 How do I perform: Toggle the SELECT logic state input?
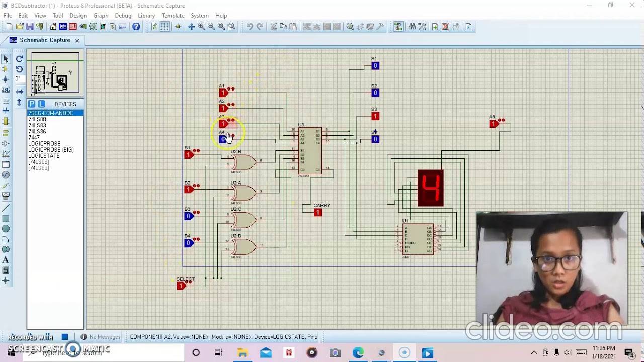(x=182, y=286)
